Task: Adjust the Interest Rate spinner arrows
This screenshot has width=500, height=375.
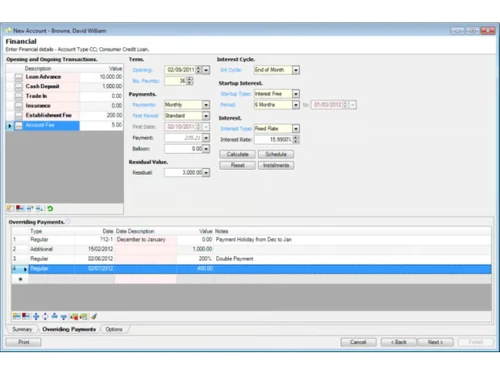Action: (x=296, y=140)
